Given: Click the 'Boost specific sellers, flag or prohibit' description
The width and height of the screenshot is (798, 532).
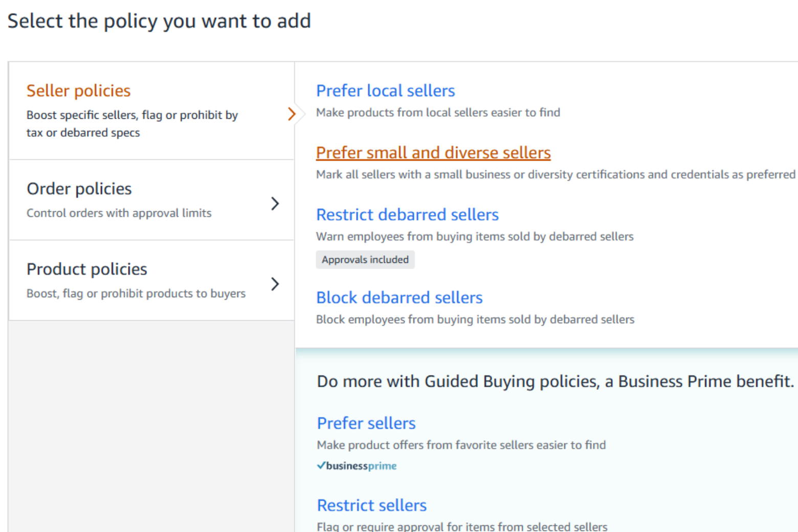Looking at the screenshot, I should pyautogui.click(x=132, y=124).
